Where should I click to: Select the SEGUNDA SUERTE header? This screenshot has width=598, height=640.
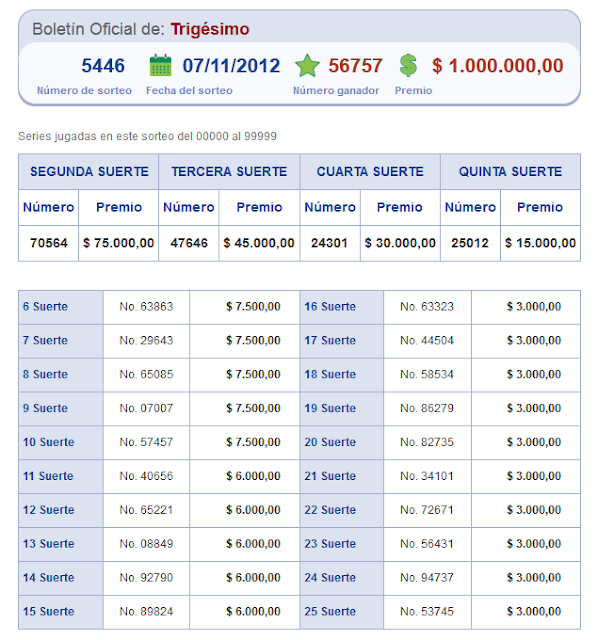tap(89, 171)
